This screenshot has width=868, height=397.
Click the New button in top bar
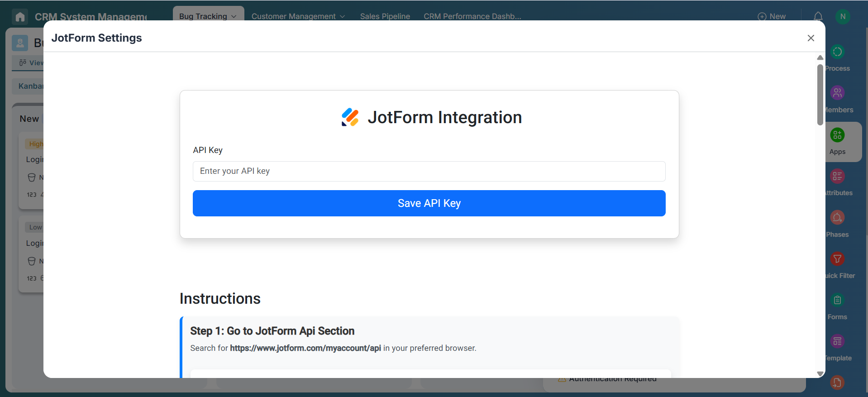point(772,16)
